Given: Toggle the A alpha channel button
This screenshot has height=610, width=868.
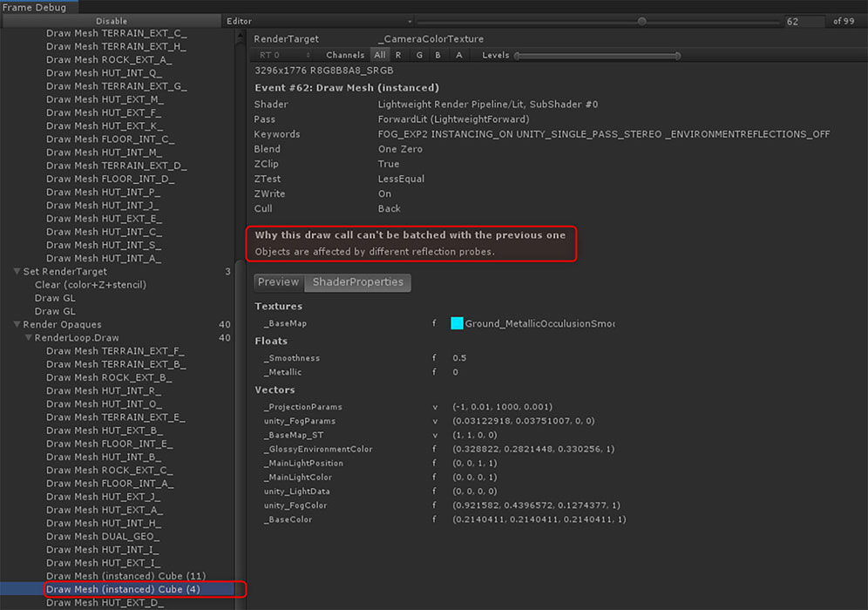Looking at the screenshot, I should [458, 55].
